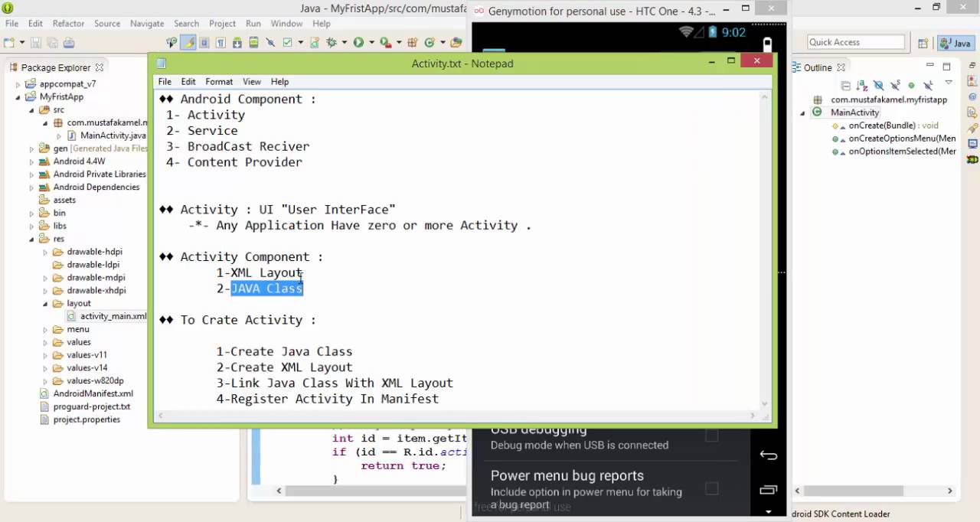
Task: Tap the Android Recent Apps icon in Genymotion
Action: pyautogui.click(x=768, y=489)
